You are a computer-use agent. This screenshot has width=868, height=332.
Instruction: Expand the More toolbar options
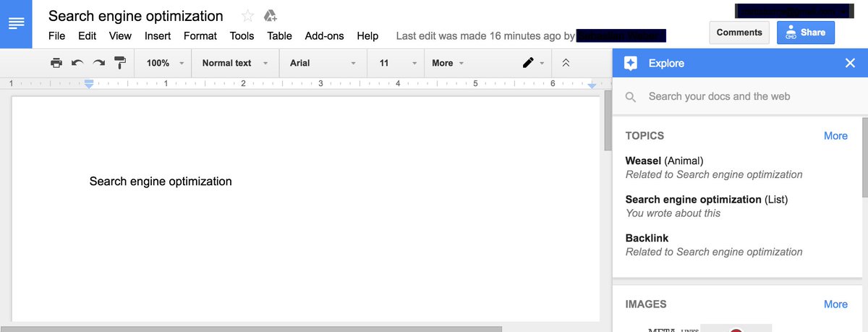click(448, 63)
